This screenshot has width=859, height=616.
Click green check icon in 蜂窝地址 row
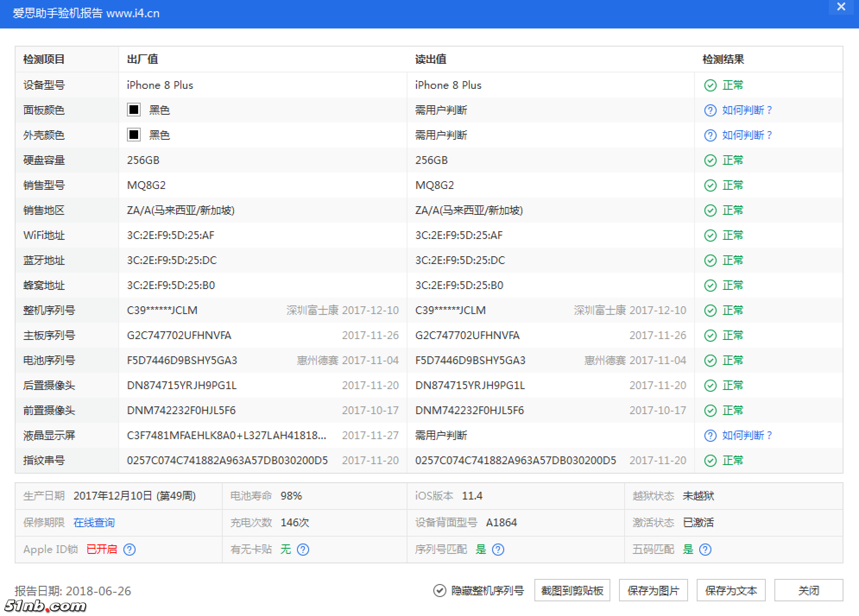point(710,286)
